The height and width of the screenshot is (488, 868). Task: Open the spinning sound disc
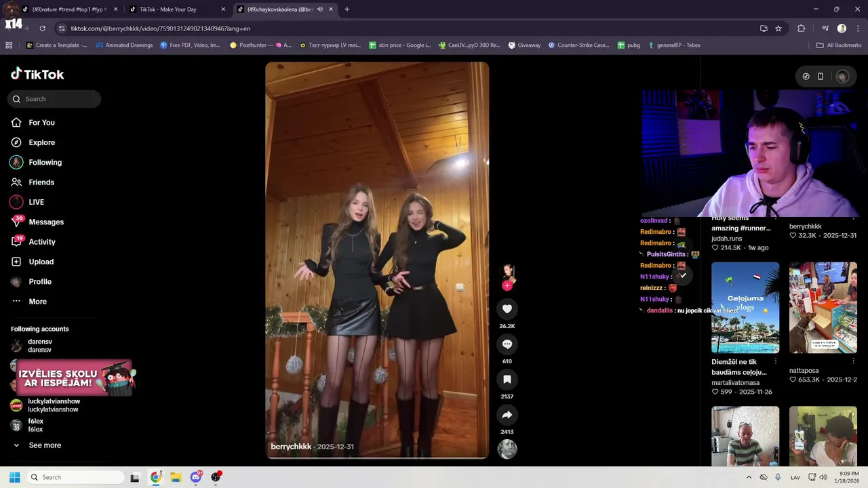tap(507, 449)
